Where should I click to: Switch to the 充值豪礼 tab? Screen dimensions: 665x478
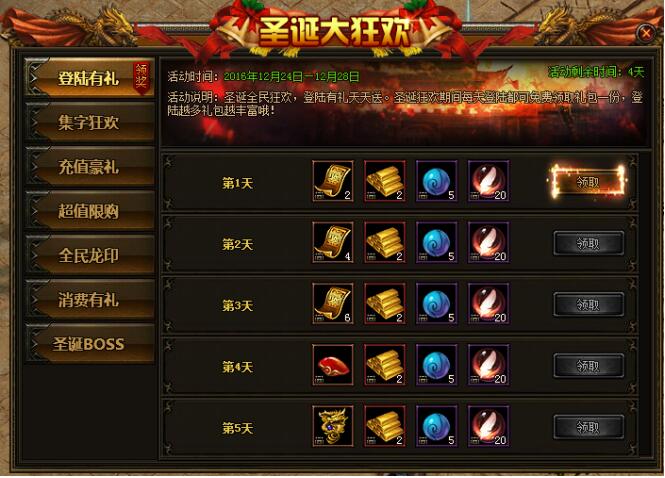tap(89, 167)
